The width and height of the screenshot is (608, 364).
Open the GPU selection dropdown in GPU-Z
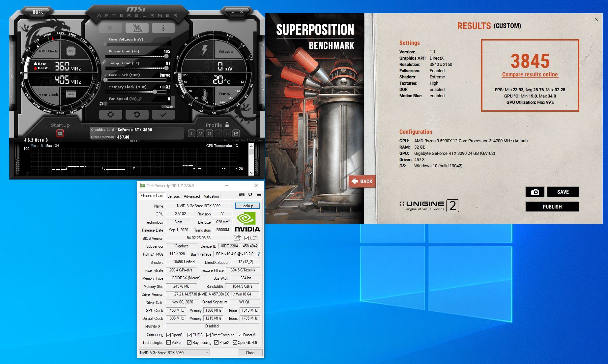(x=174, y=353)
